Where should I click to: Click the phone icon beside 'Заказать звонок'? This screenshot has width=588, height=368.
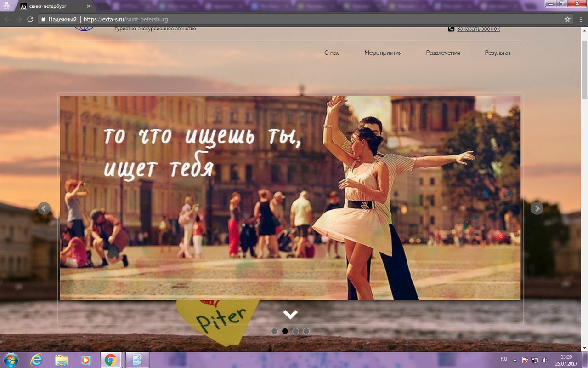point(451,29)
